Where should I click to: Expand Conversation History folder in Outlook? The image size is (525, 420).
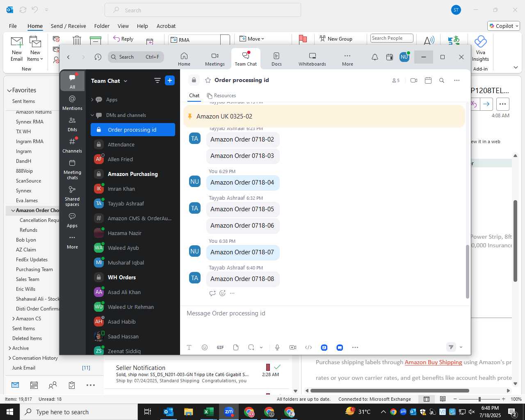(x=10, y=358)
